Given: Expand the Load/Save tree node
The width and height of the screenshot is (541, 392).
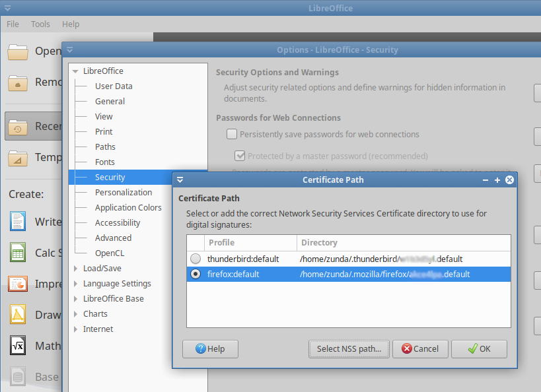Looking at the screenshot, I should (75, 269).
